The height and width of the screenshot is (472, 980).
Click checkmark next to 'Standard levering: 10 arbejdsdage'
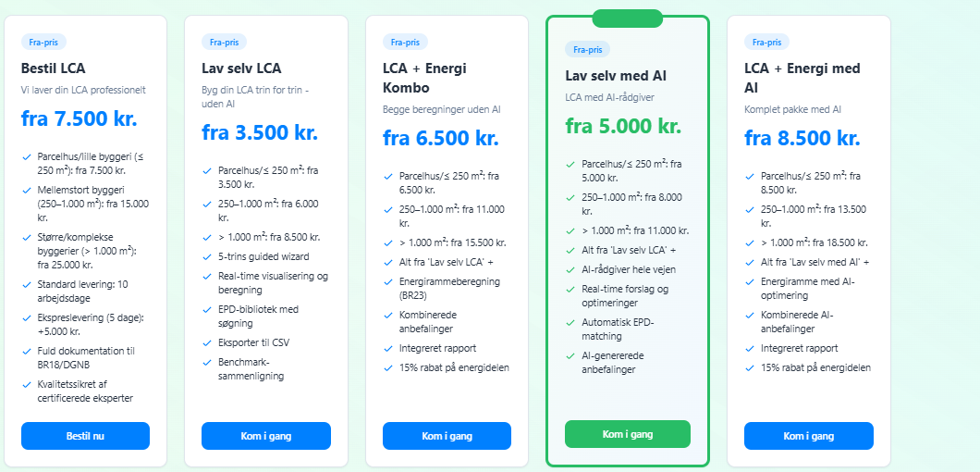tap(26, 285)
